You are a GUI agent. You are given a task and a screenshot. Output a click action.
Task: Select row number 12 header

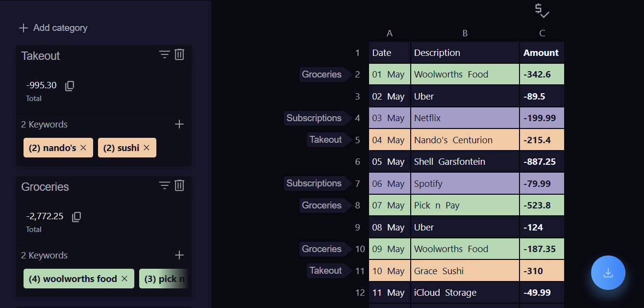[360, 293]
